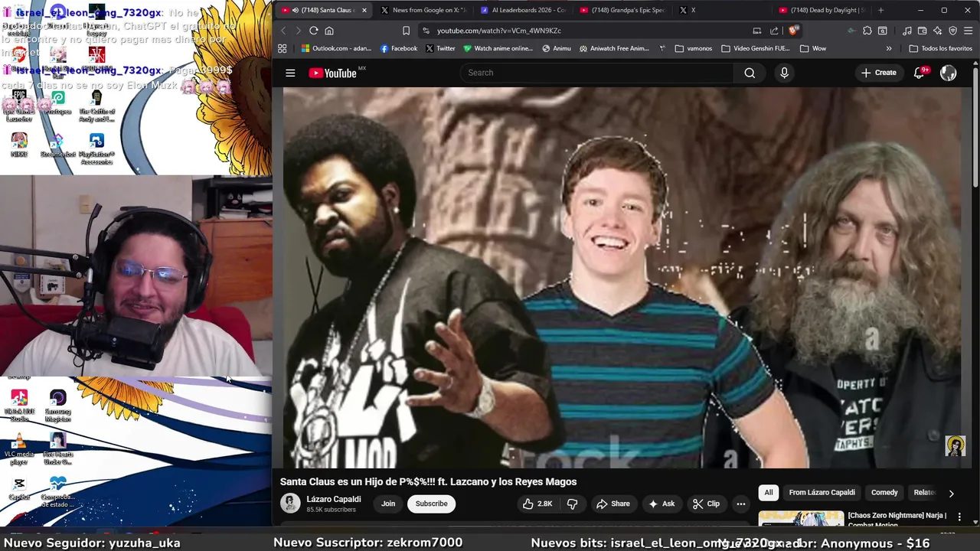Viewport: 980px width, 551px height.
Task: Switch to News from Google on X tab
Action: pos(425,10)
